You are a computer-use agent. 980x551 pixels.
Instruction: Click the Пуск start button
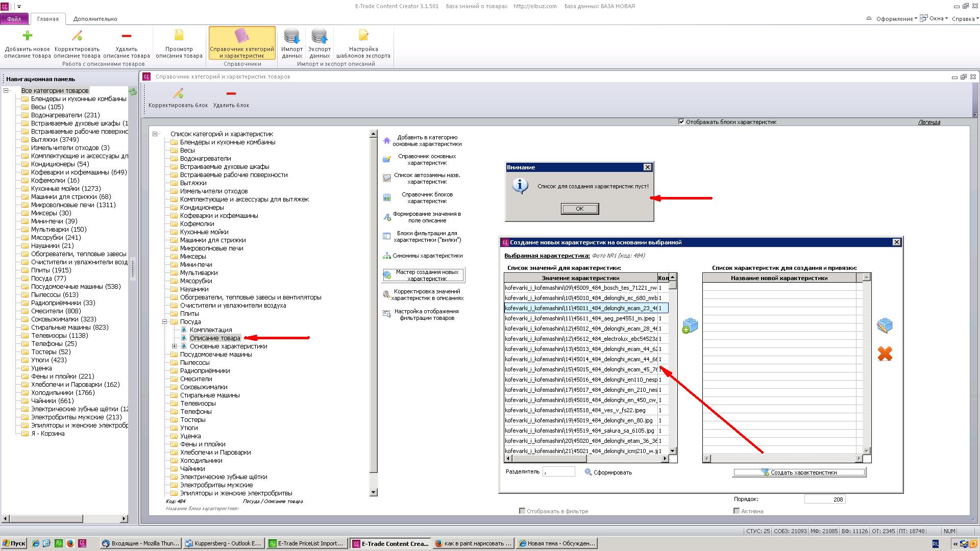coord(14,543)
